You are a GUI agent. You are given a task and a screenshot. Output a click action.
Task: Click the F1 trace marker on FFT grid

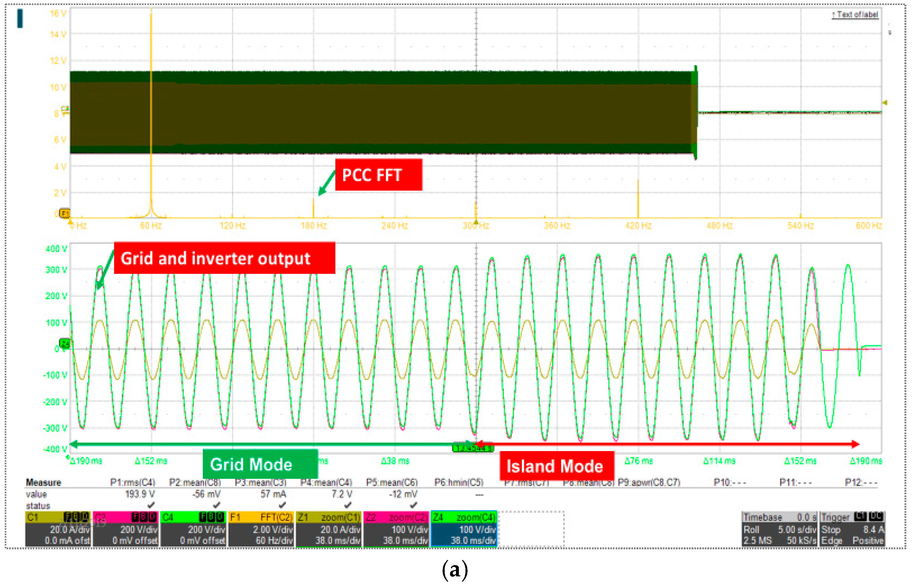(x=65, y=213)
